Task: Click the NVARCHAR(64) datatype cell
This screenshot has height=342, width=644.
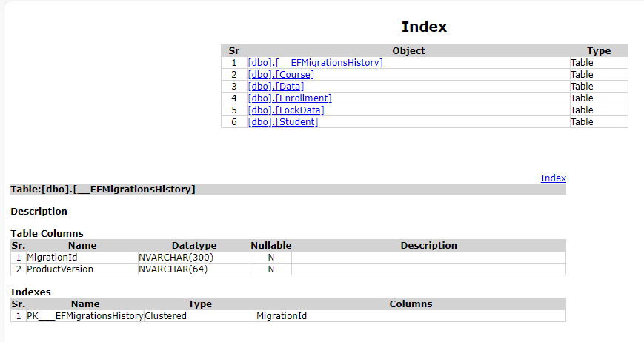Action: pos(194,269)
